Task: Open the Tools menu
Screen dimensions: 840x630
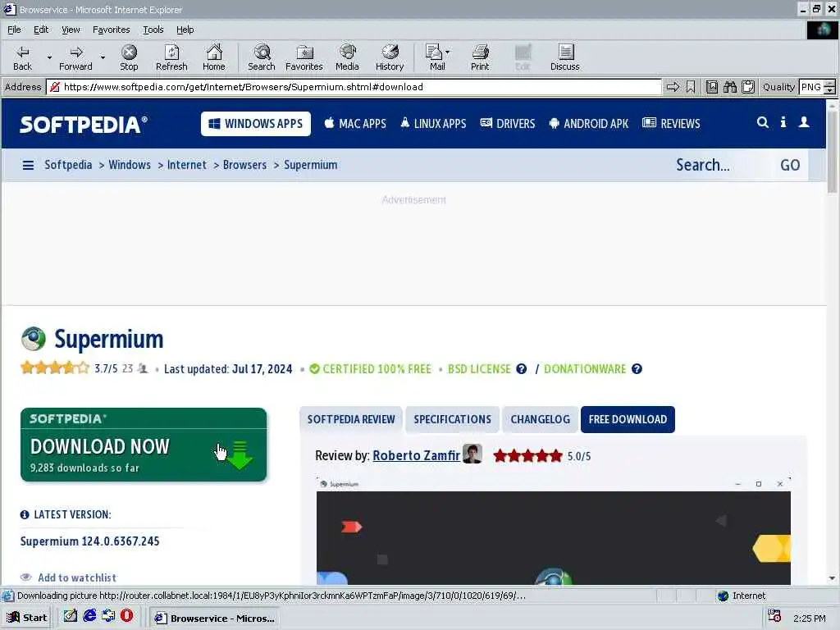Action: point(153,30)
